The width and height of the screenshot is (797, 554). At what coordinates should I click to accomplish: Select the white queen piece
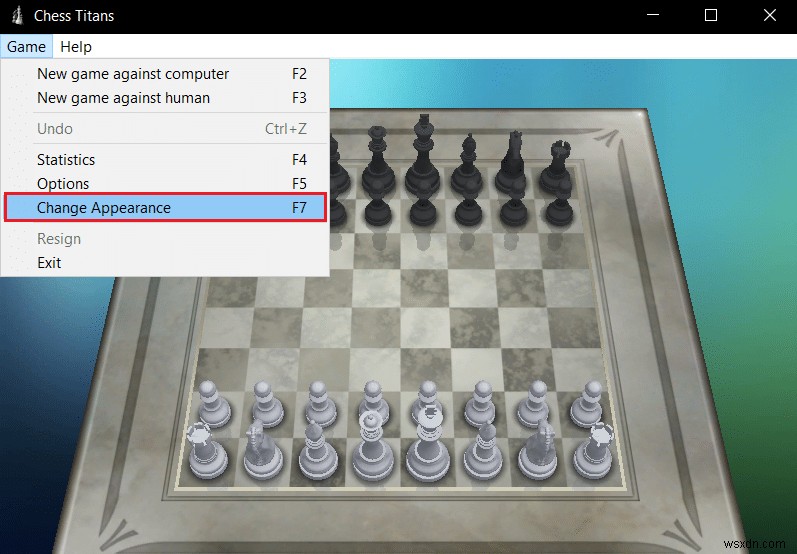[373, 447]
